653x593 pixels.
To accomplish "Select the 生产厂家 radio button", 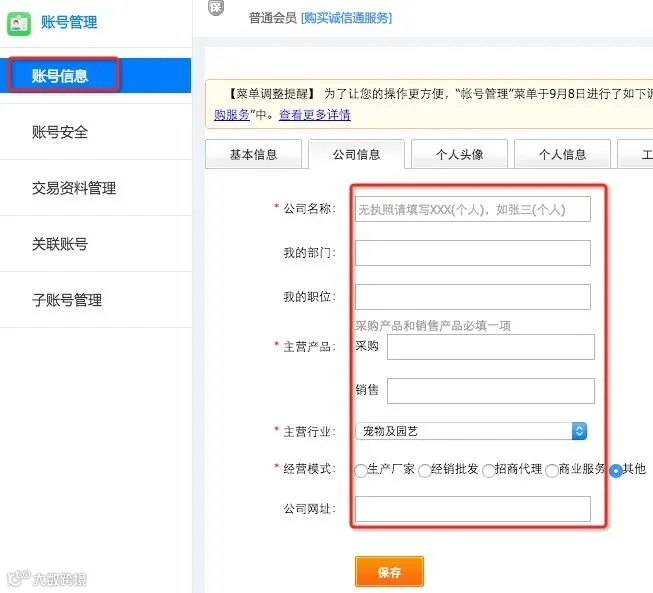I will click(361, 471).
